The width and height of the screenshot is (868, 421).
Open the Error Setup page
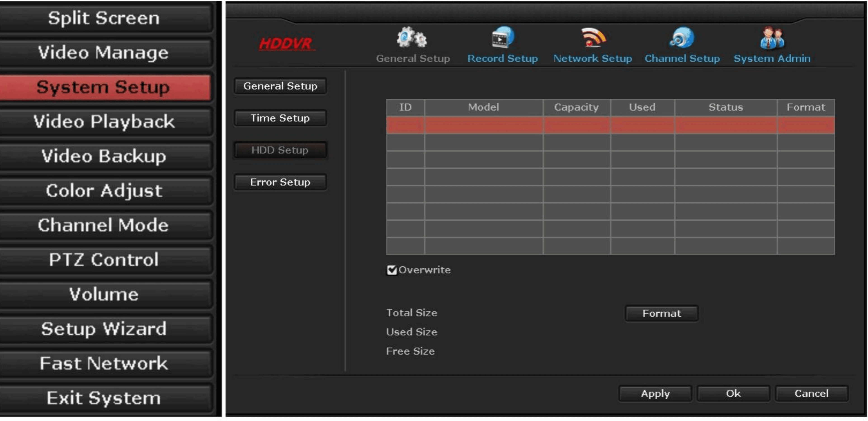(x=280, y=182)
